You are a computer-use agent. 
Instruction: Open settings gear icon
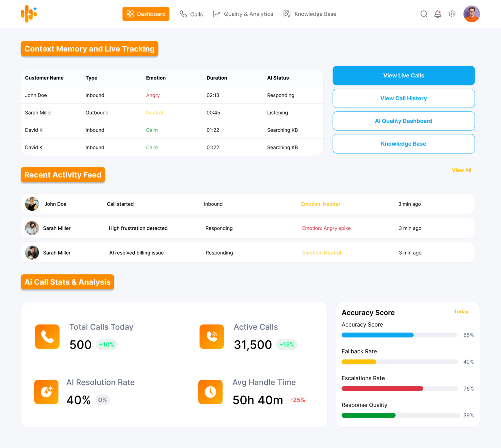click(452, 14)
